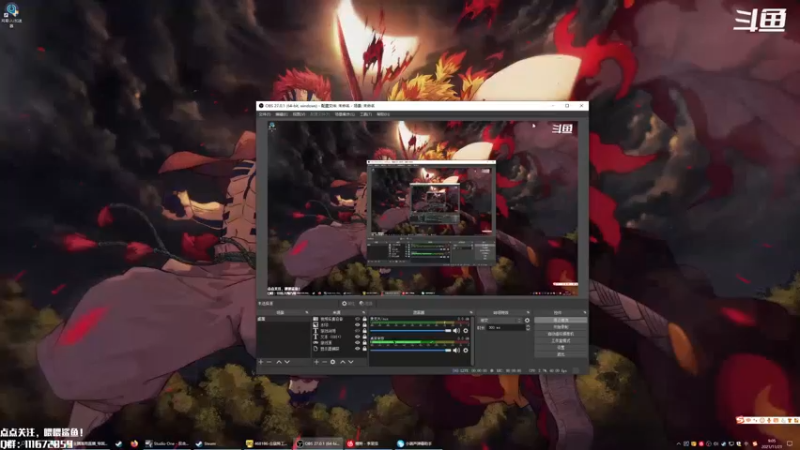The height and width of the screenshot is (450, 800).
Task: Pop out the 混音器 dock using its header icon
Action: click(471, 312)
